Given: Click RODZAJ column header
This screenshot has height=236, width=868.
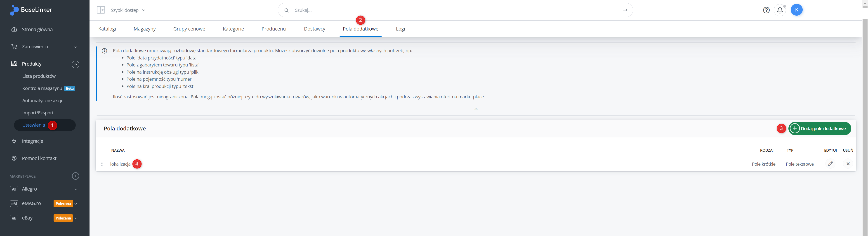Looking at the screenshot, I should [x=767, y=150].
